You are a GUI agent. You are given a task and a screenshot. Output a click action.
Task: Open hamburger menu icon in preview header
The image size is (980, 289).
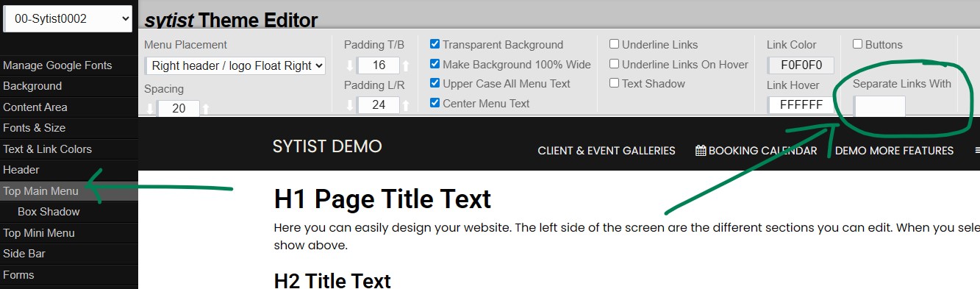point(976,151)
